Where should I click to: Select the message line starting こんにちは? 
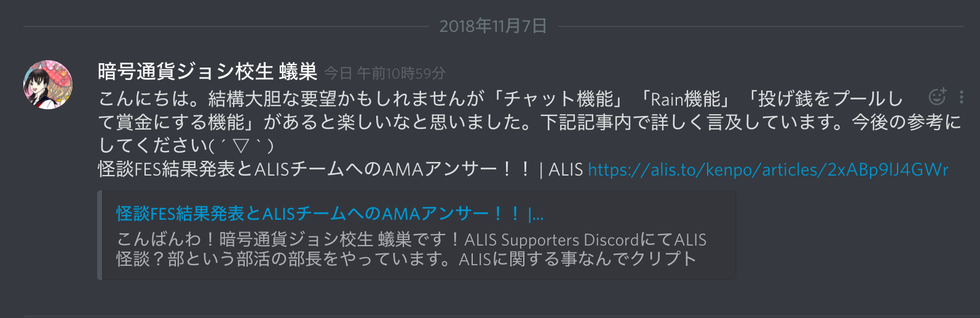point(500,99)
